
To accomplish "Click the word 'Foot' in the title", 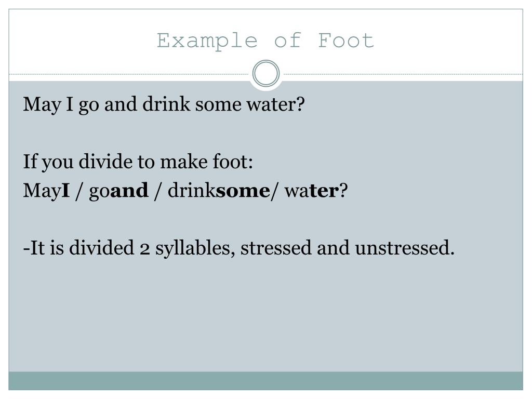I will pos(346,41).
